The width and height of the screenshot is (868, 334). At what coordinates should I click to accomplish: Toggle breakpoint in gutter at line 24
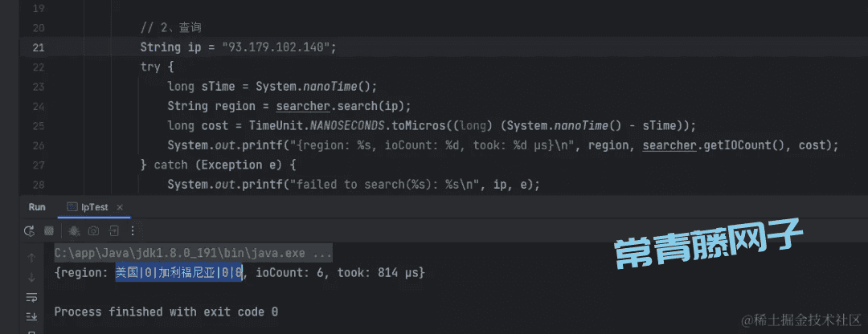38,106
